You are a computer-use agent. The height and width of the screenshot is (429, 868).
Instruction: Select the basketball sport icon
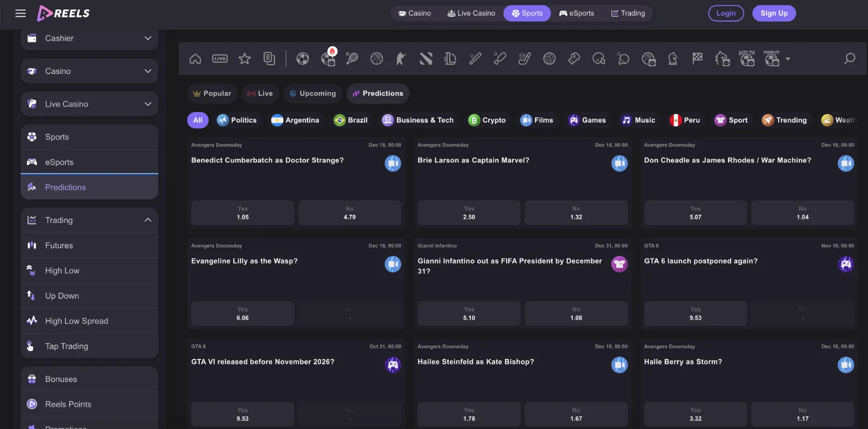click(x=376, y=59)
